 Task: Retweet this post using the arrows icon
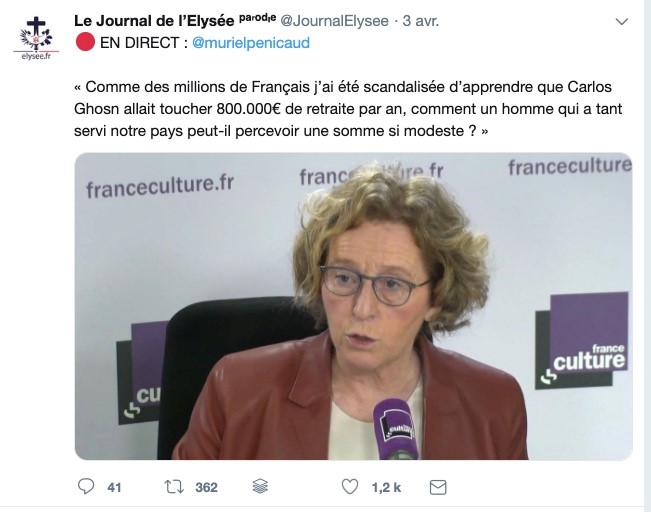point(174,487)
